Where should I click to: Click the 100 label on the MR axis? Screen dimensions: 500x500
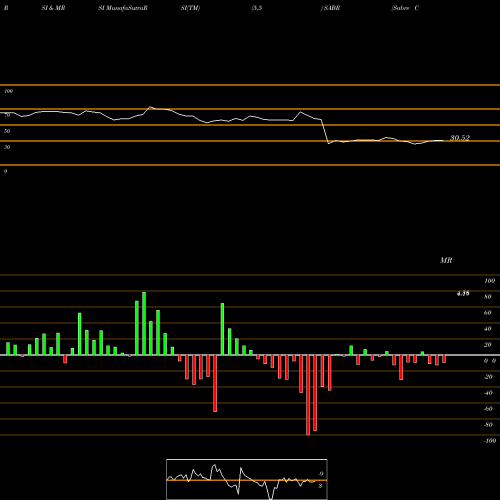[x=490, y=281]
